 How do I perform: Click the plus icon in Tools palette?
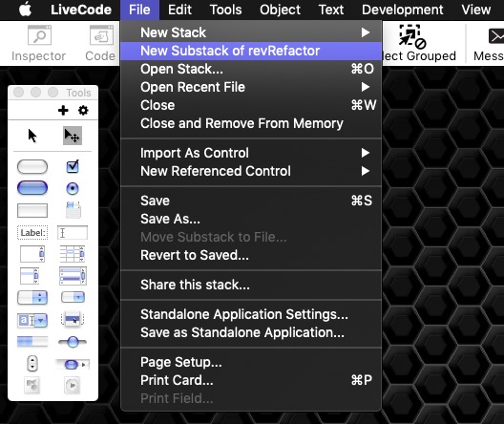pos(63,110)
